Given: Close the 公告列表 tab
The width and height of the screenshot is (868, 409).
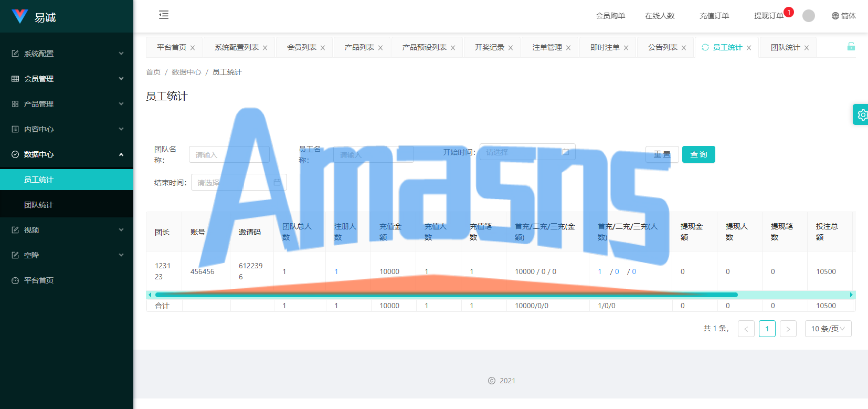Looking at the screenshot, I should coord(684,48).
